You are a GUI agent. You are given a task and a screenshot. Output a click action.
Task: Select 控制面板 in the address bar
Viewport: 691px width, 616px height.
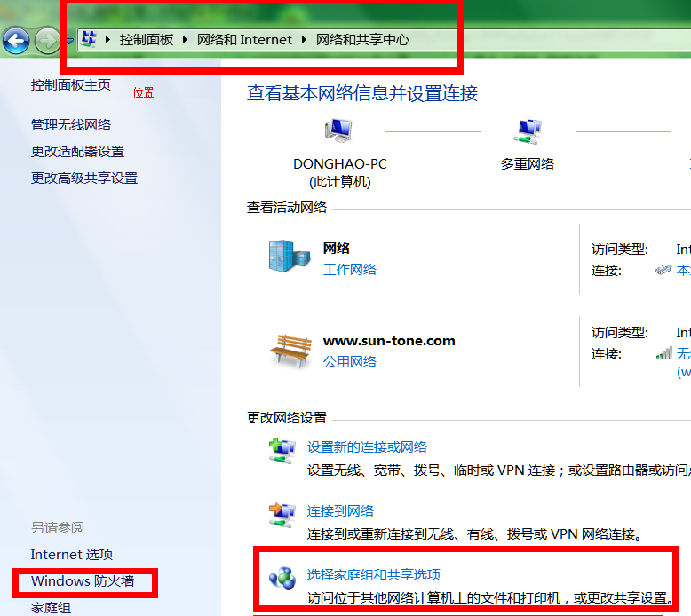[x=147, y=40]
